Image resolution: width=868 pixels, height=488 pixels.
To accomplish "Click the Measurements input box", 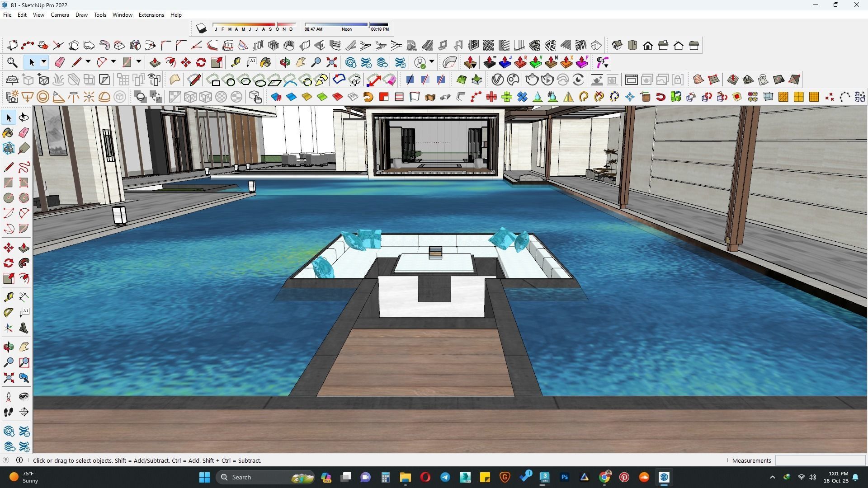I will point(820,460).
